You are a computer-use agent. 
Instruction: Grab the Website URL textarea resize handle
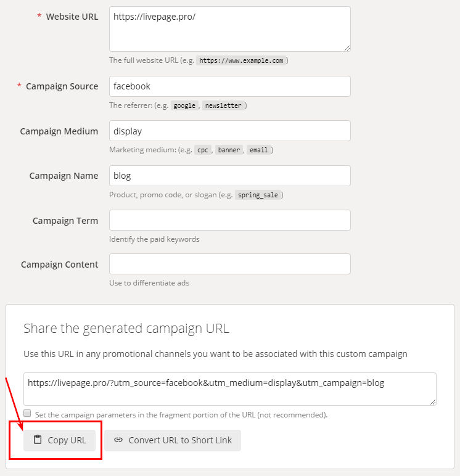pyautogui.click(x=347, y=48)
